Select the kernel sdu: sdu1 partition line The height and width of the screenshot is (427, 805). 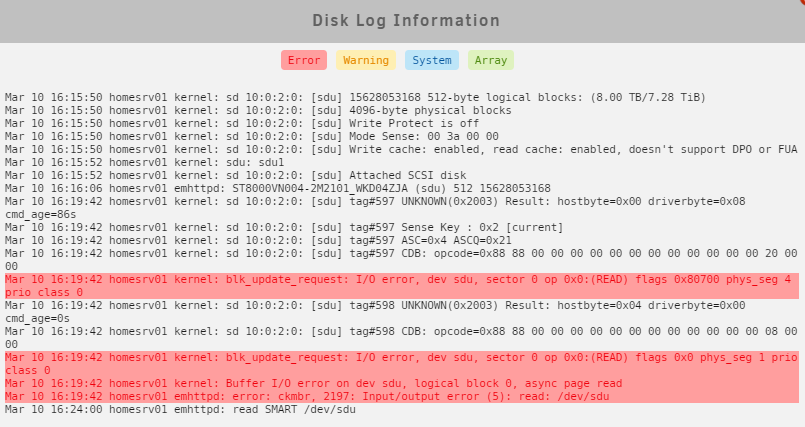pyautogui.click(x=144, y=162)
